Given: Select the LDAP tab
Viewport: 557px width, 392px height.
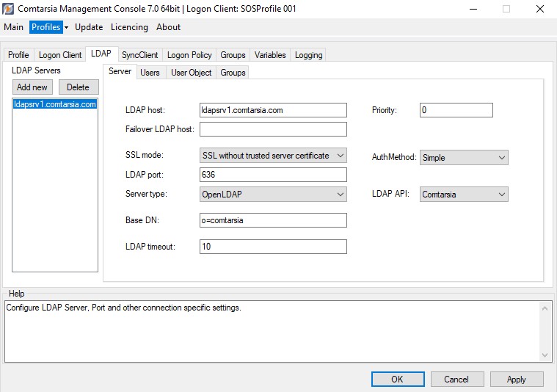Looking at the screenshot, I should click(101, 54).
